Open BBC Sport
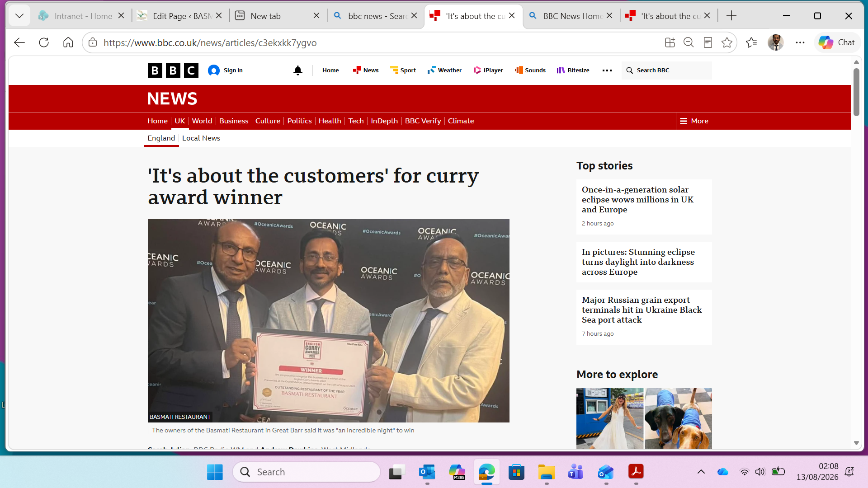 (x=403, y=70)
